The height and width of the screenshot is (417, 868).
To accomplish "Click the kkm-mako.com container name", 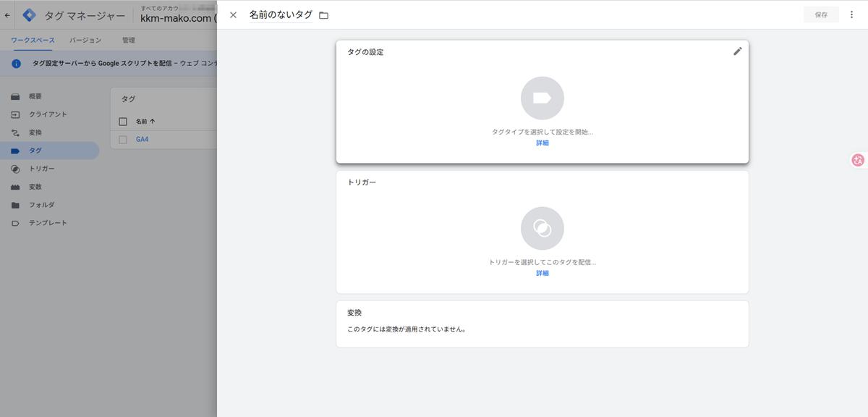I will (179, 19).
